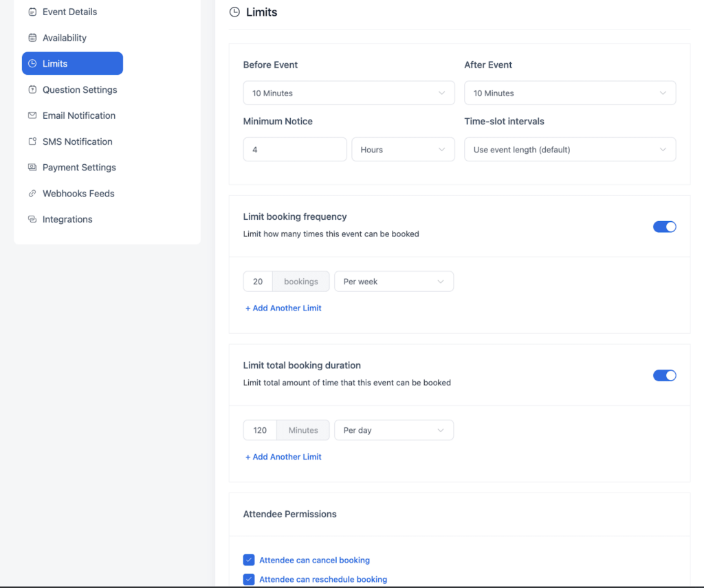Open the Per week frequency dropdown
704x588 pixels.
[393, 281]
